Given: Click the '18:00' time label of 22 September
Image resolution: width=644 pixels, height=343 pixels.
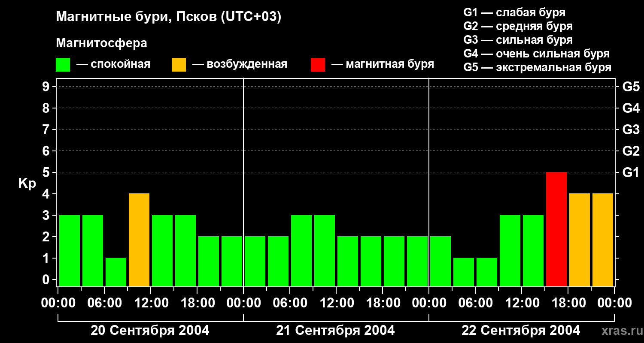Looking at the screenshot, I should pos(568,303).
